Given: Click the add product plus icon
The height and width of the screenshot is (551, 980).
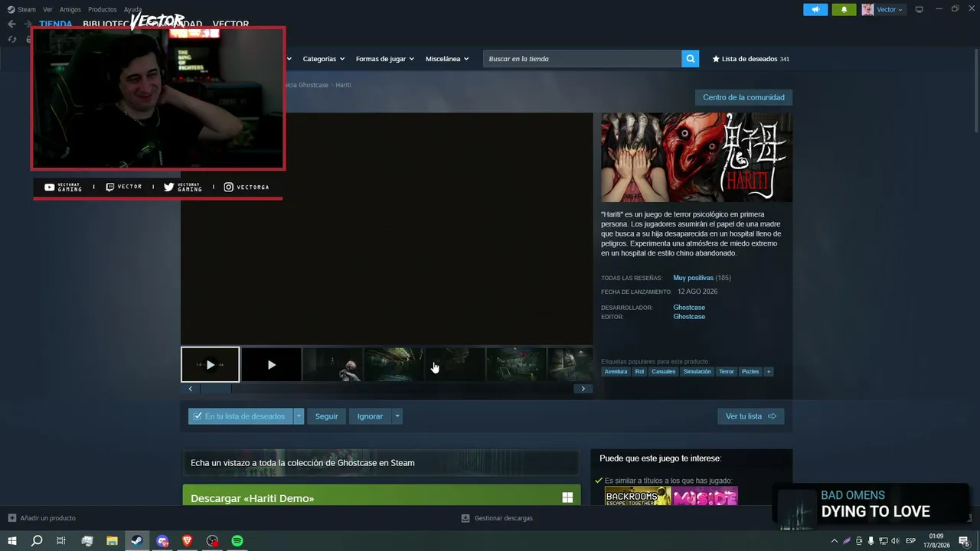Looking at the screenshot, I should pos(11,518).
